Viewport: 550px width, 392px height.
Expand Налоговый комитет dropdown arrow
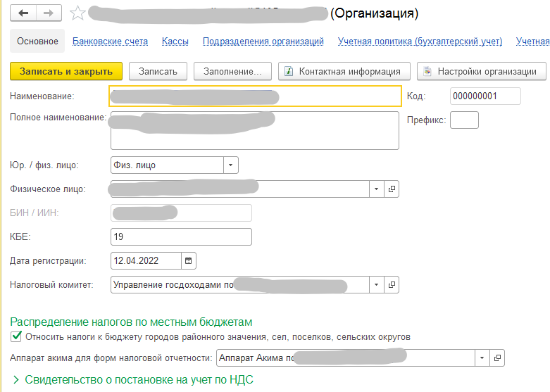[376, 285]
